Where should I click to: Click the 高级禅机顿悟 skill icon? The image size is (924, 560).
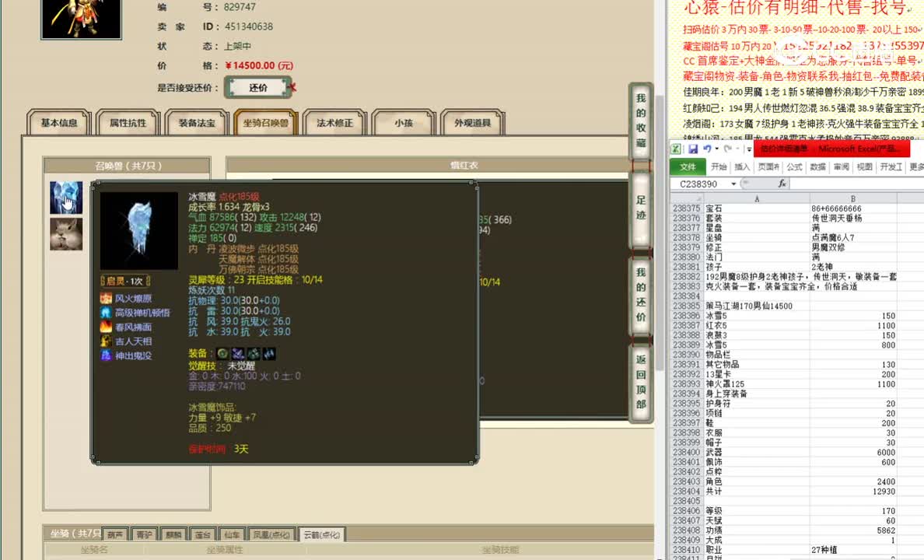click(106, 313)
